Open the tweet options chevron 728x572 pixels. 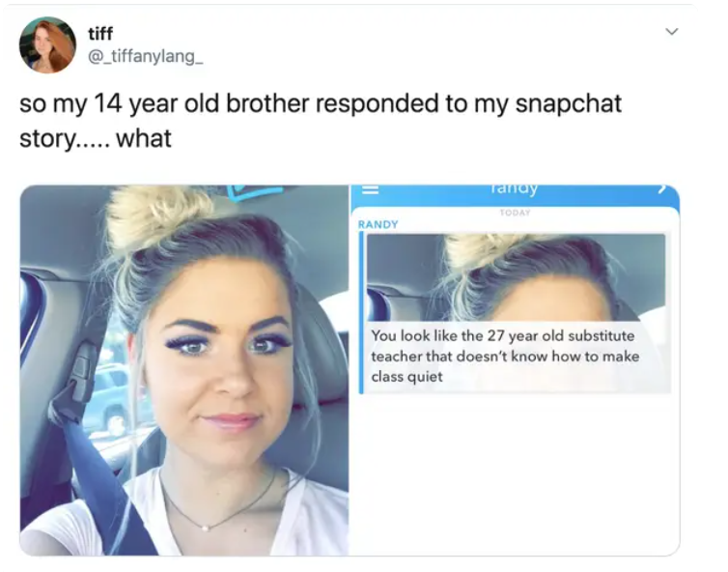(x=672, y=32)
